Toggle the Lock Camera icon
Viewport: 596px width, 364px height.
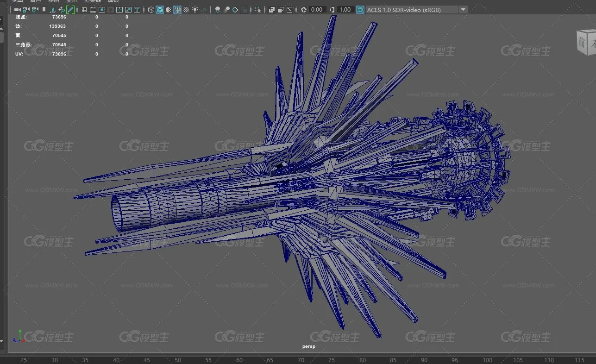tap(26, 9)
